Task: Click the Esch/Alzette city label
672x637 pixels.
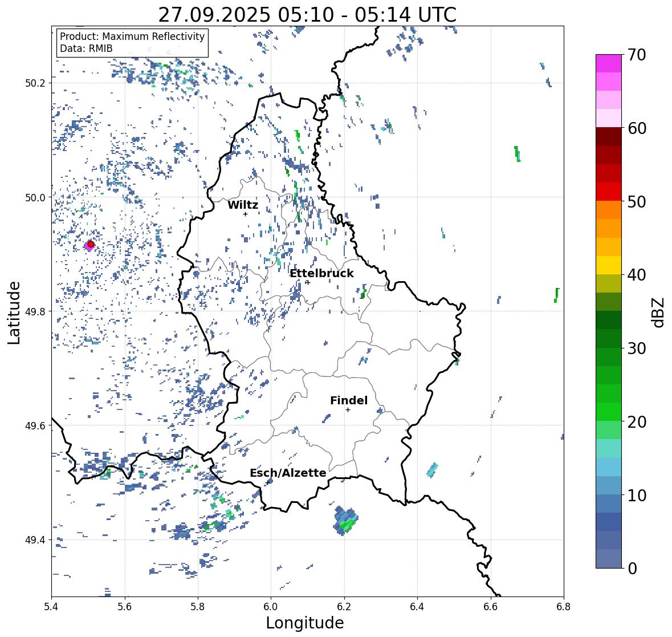Action: [288, 473]
